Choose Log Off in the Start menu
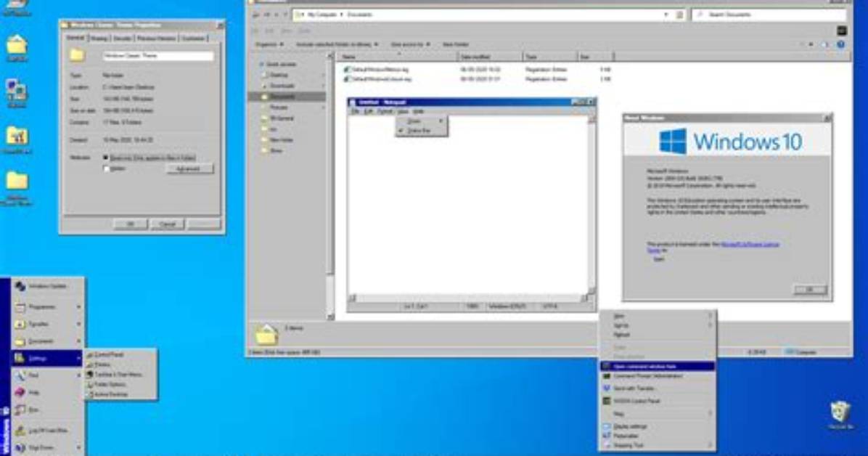This screenshot has height=456, width=868. [x=47, y=430]
